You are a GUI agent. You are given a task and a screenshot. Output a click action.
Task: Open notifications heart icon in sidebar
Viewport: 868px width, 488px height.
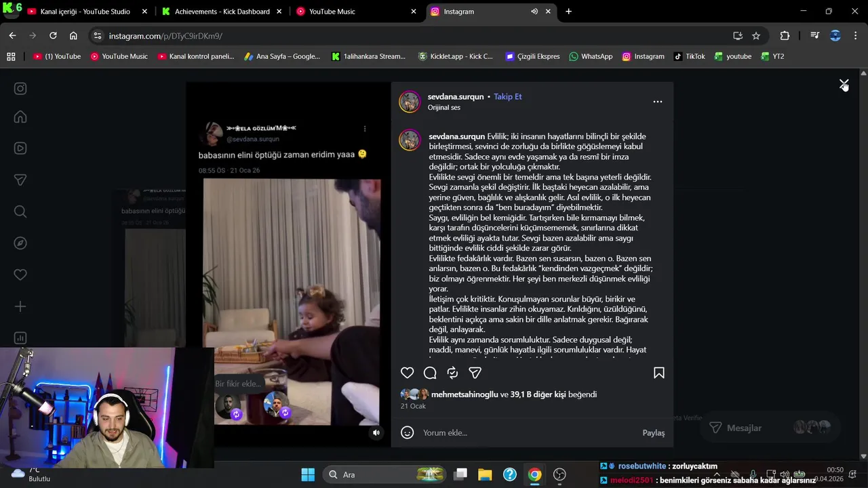[x=20, y=274]
